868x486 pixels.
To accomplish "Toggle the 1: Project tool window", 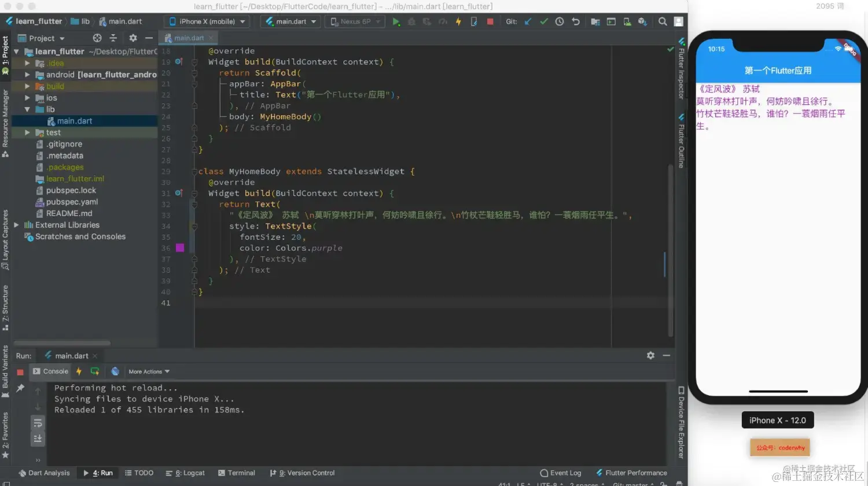I will 5,54.
